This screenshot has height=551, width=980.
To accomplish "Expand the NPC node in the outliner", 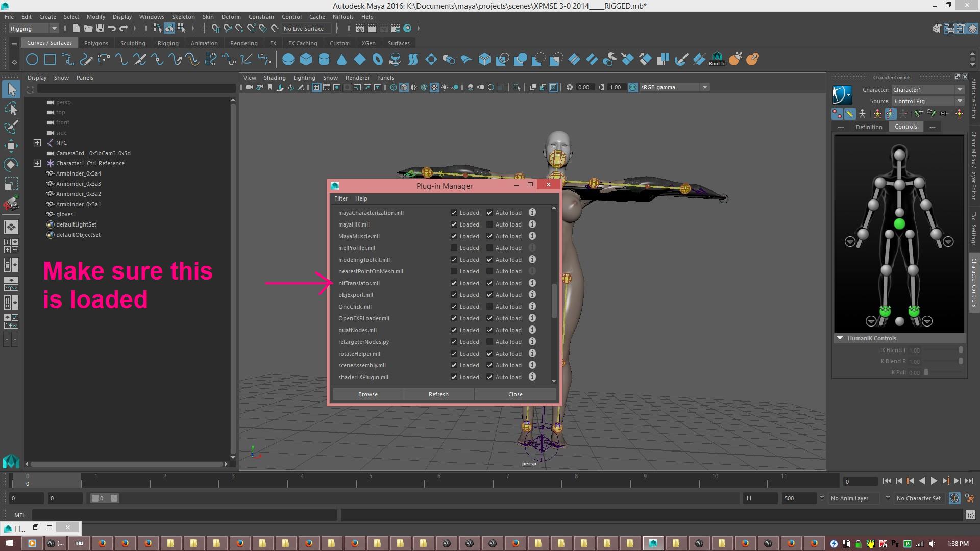I will 37,143.
